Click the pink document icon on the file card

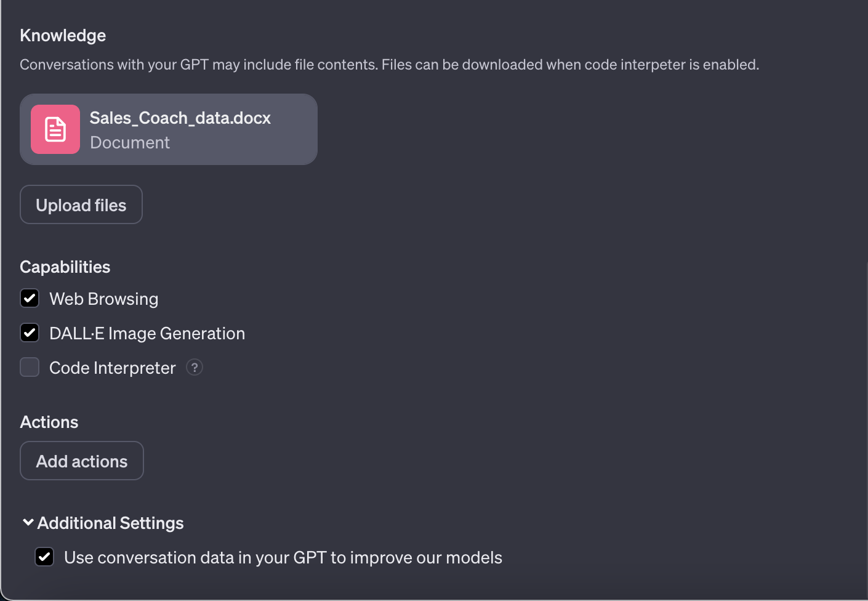tap(55, 129)
